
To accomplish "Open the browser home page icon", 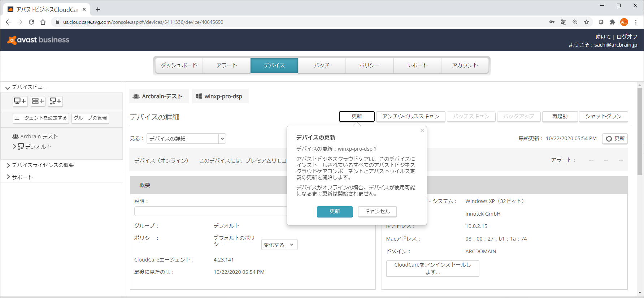I will (43, 22).
